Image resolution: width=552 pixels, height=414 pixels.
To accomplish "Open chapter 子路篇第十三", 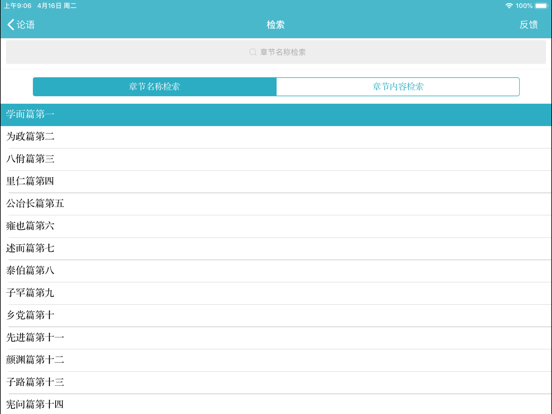I will coord(276,382).
